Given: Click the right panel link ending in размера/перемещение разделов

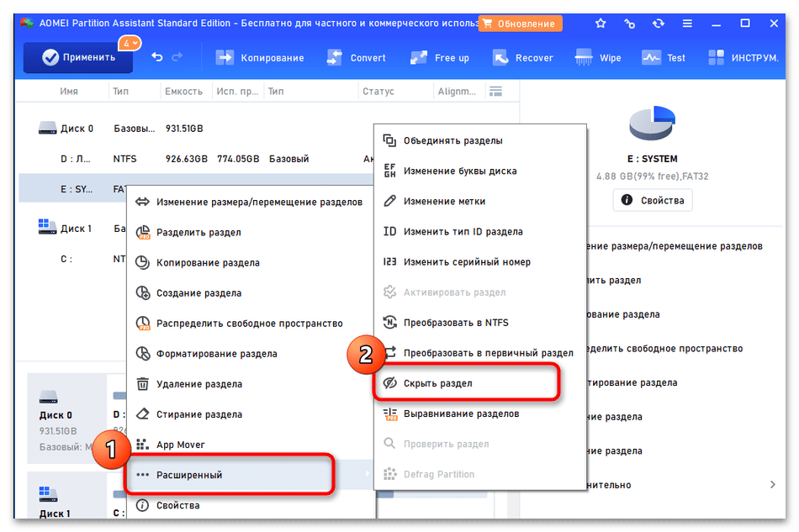Looking at the screenshot, I should (x=675, y=246).
